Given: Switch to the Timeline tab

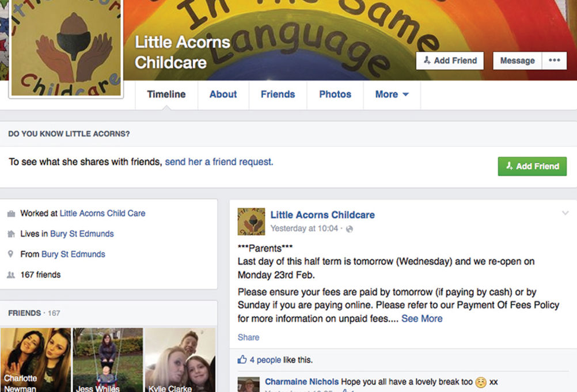Looking at the screenshot, I should pos(166,94).
